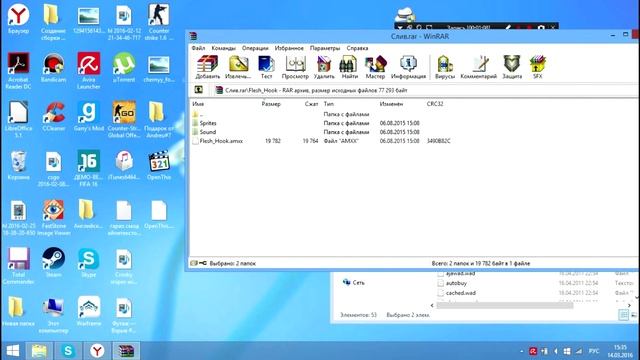
Task: Click the Сеть item in the Explorer window
Action: click(x=353, y=282)
